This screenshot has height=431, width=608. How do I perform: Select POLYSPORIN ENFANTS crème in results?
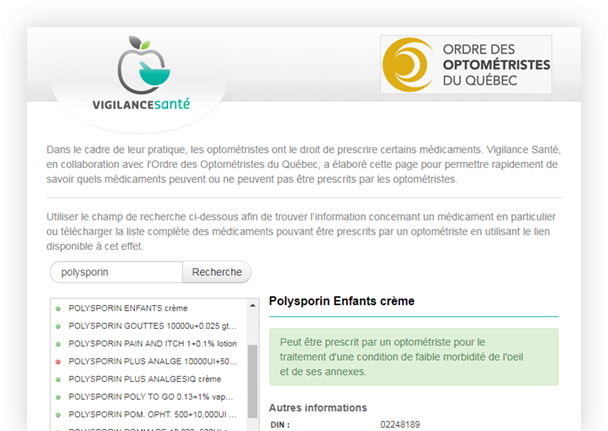(128, 308)
